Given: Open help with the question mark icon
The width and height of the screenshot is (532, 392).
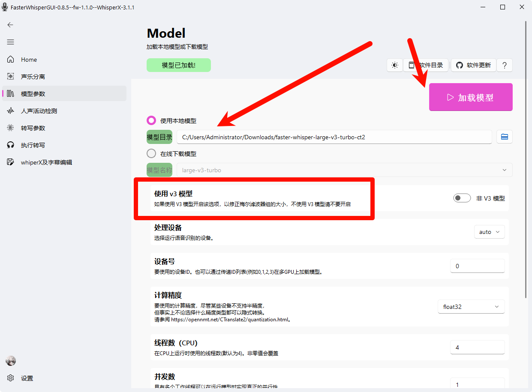Looking at the screenshot, I should pyautogui.click(x=505, y=65).
